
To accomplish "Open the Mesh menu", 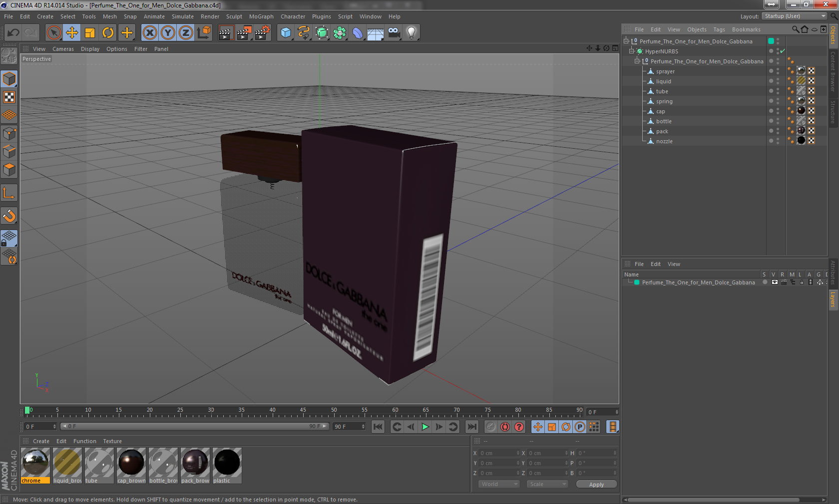I will 110,16.
